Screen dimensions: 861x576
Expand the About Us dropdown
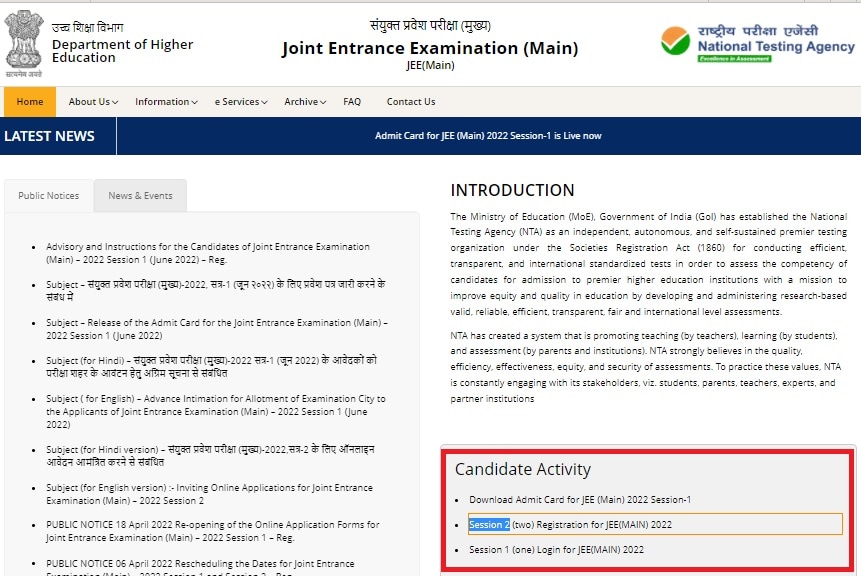point(93,102)
